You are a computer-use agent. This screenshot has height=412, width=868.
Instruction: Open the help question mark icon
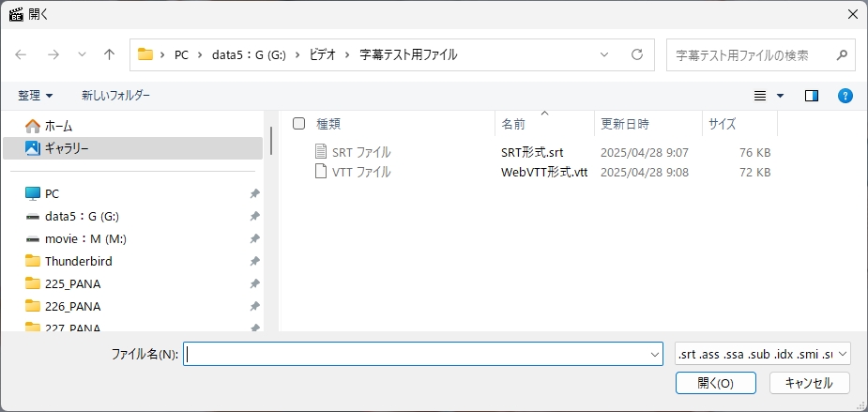(x=845, y=96)
